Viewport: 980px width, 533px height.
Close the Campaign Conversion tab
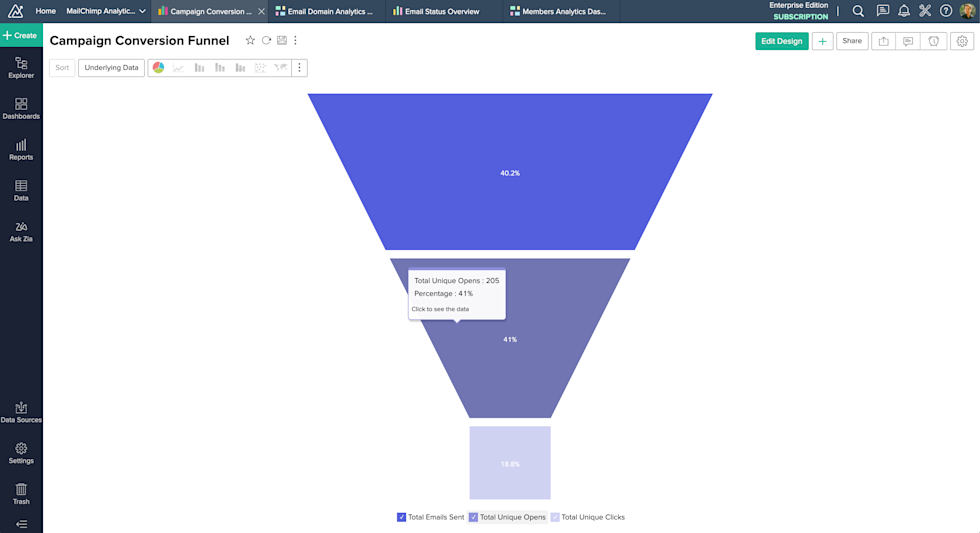coord(261,11)
